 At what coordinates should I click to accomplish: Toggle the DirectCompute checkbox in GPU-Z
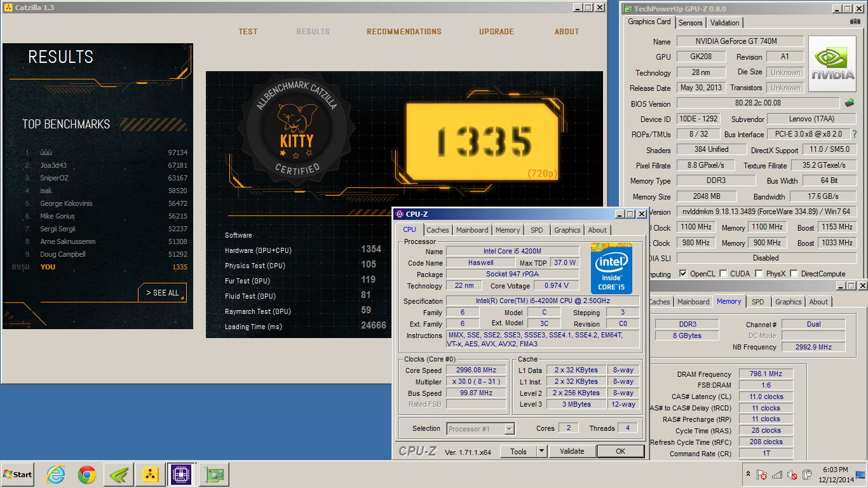(x=794, y=274)
